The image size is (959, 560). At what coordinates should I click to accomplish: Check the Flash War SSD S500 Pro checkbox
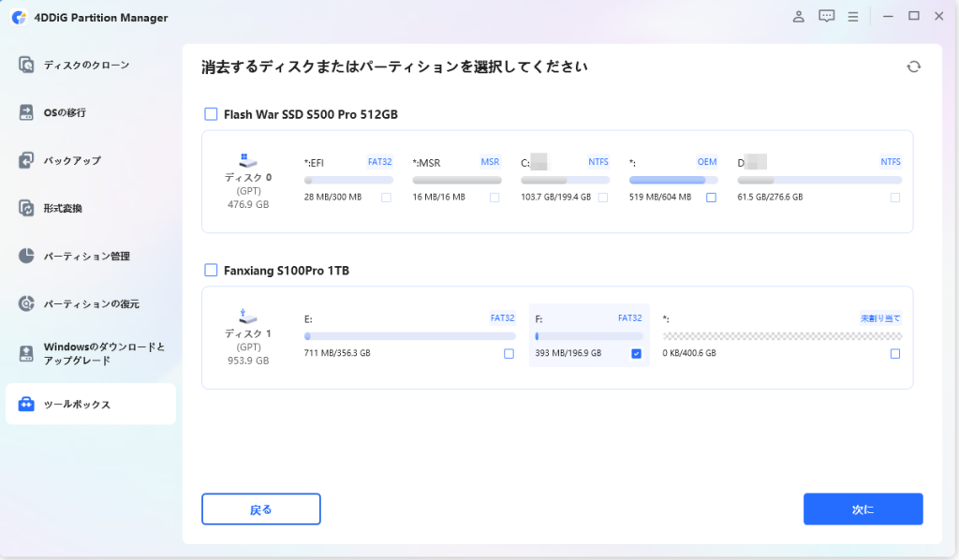point(211,114)
